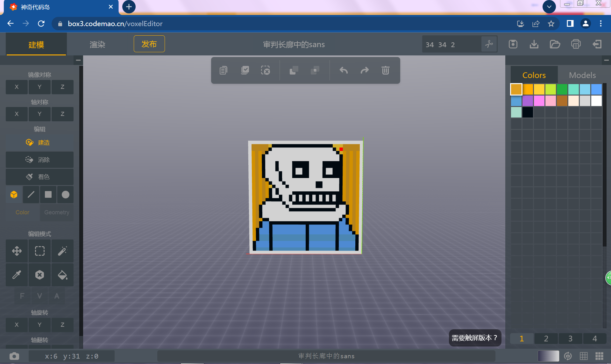
Task: Open the Colors tab
Action: click(534, 75)
